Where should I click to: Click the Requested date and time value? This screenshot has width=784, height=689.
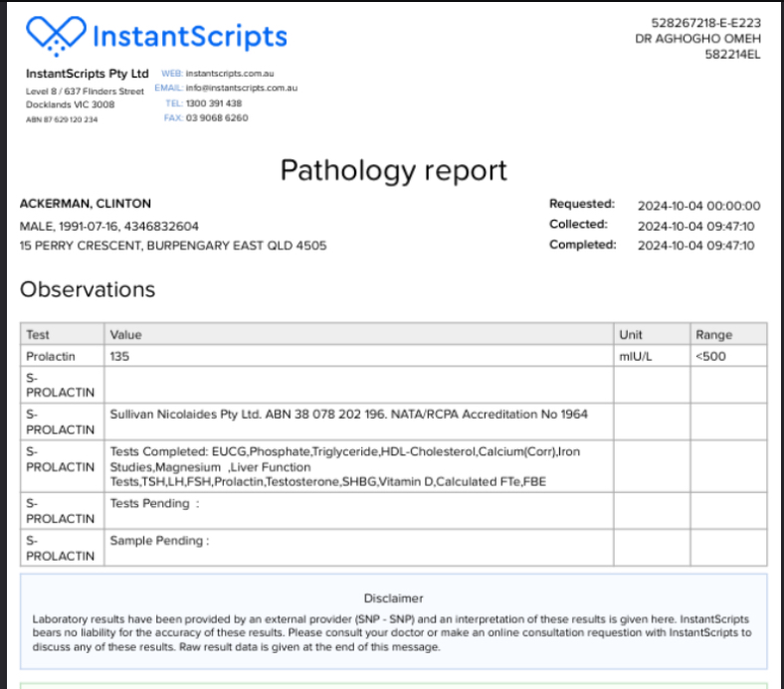click(x=698, y=206)
